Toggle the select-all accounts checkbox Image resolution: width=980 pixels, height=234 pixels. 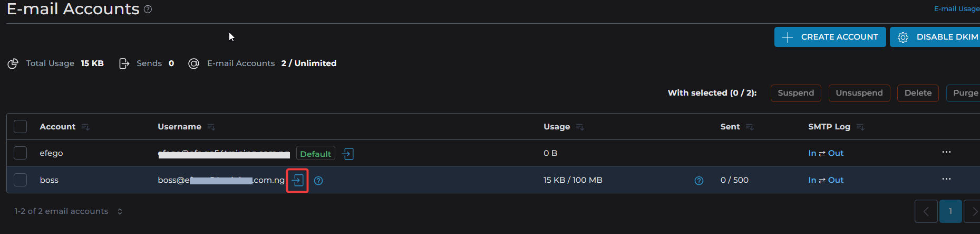point(21,127)
